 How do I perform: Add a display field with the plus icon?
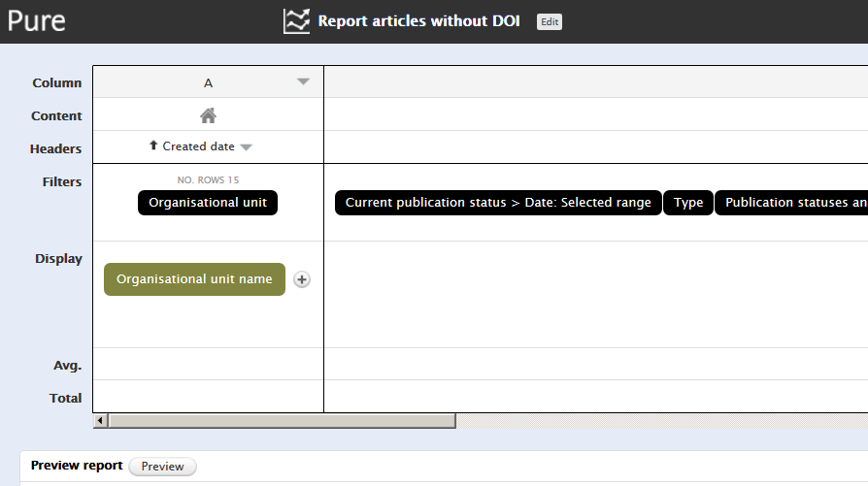[302, 279]
